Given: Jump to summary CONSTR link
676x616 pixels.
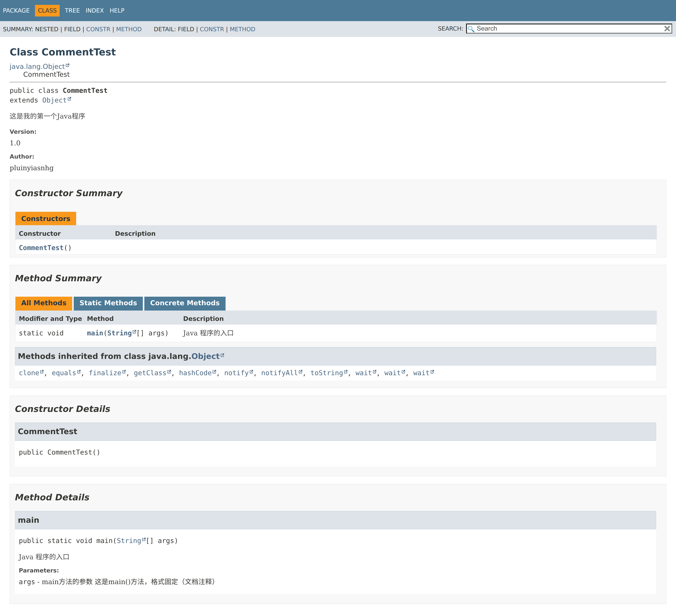Looking at the screenshot, I should 98,29.
